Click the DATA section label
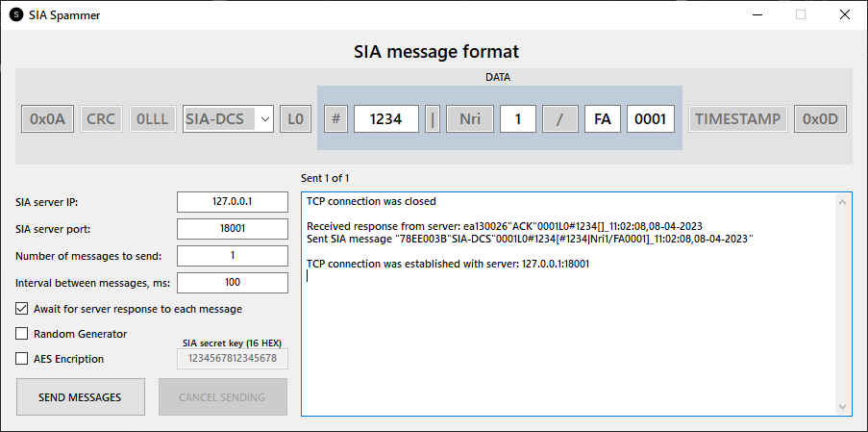This screenshot has width=868, height=432. (498, 78)
